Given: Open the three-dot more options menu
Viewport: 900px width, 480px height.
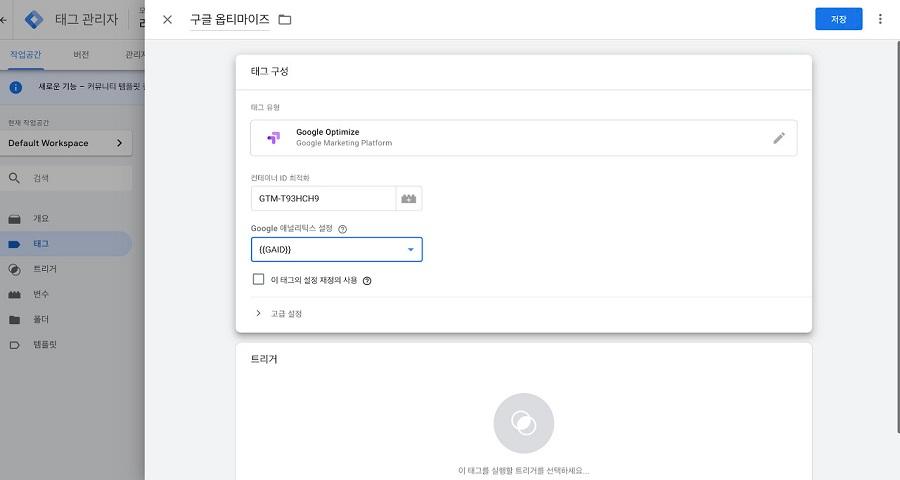Looking at the screenshot, I should coord(880,19).
